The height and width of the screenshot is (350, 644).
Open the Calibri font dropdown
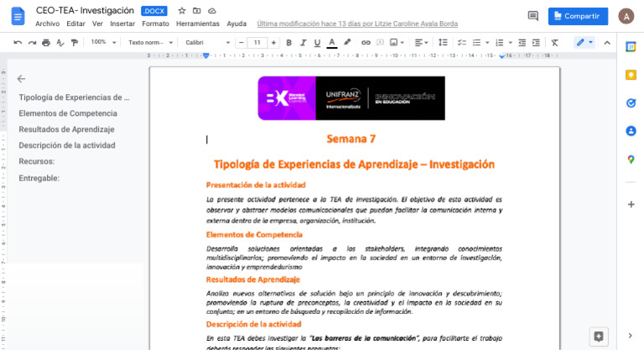pyautogui.click(x=207, y=42)
